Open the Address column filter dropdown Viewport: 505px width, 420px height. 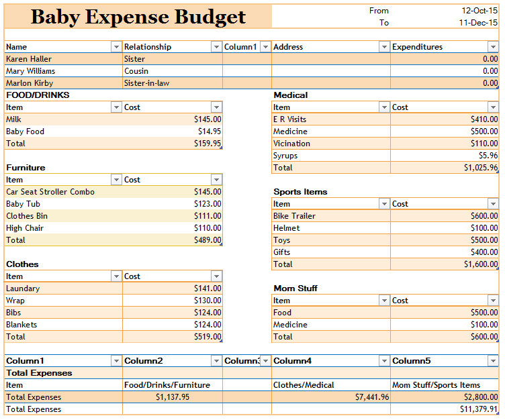(x=384, y=47)
